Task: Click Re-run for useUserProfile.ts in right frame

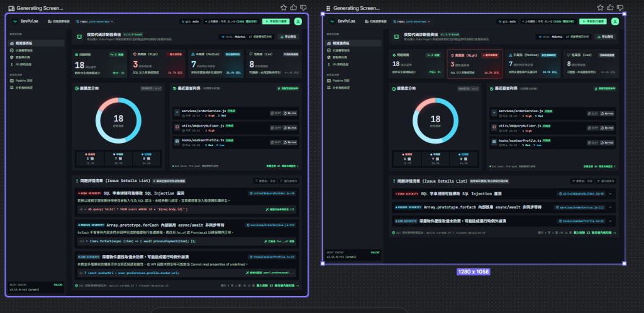Action: click(607, 142)
